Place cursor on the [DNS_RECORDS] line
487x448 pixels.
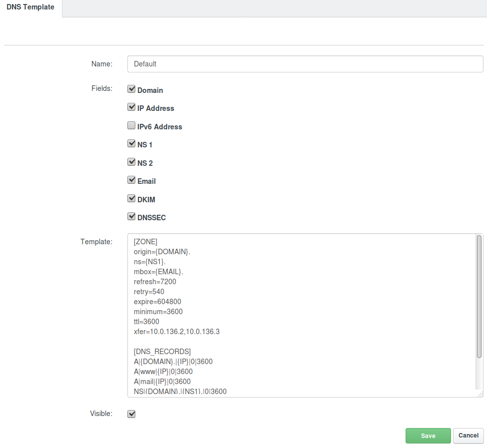pyautogui.click(x=162, y=352)
